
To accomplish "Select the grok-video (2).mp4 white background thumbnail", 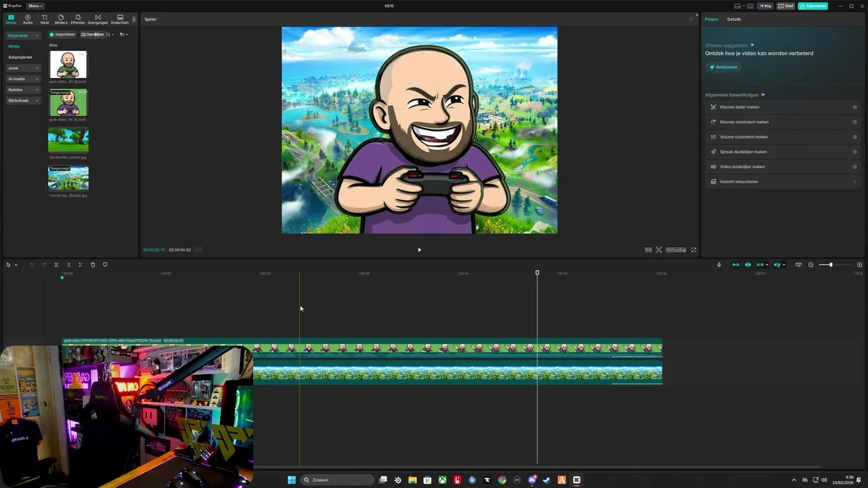I will [68, 65].
